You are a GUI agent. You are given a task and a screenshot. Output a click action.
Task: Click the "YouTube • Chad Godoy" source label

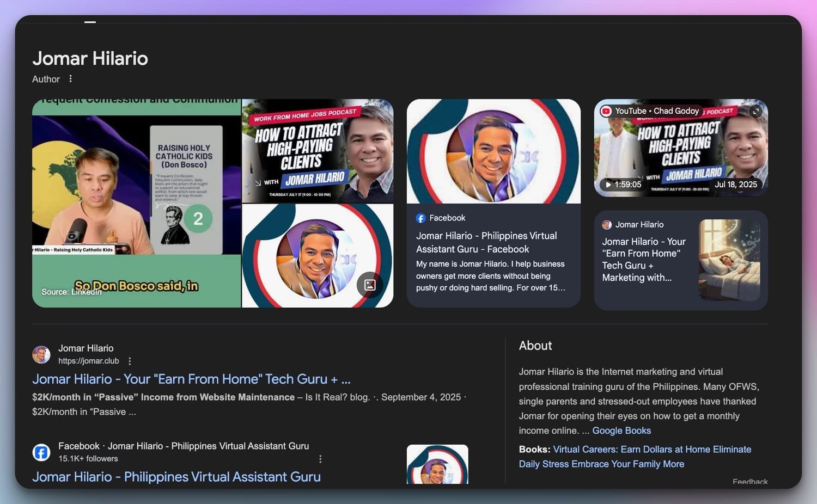(657, 111)
